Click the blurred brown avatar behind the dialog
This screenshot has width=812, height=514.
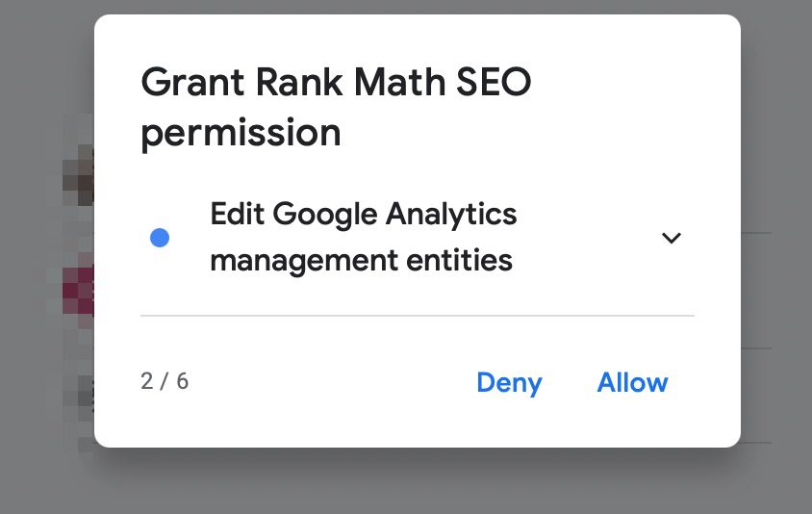coord(79,173)
